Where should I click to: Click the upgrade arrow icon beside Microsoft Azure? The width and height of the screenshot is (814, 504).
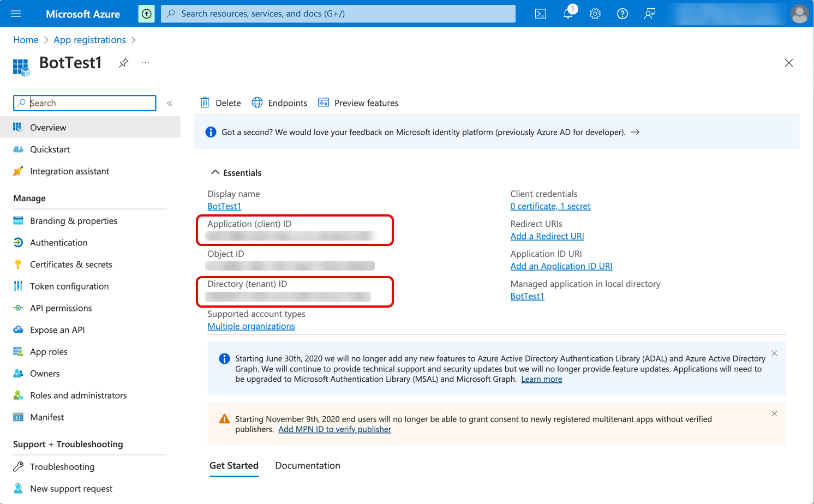(147, 14)
